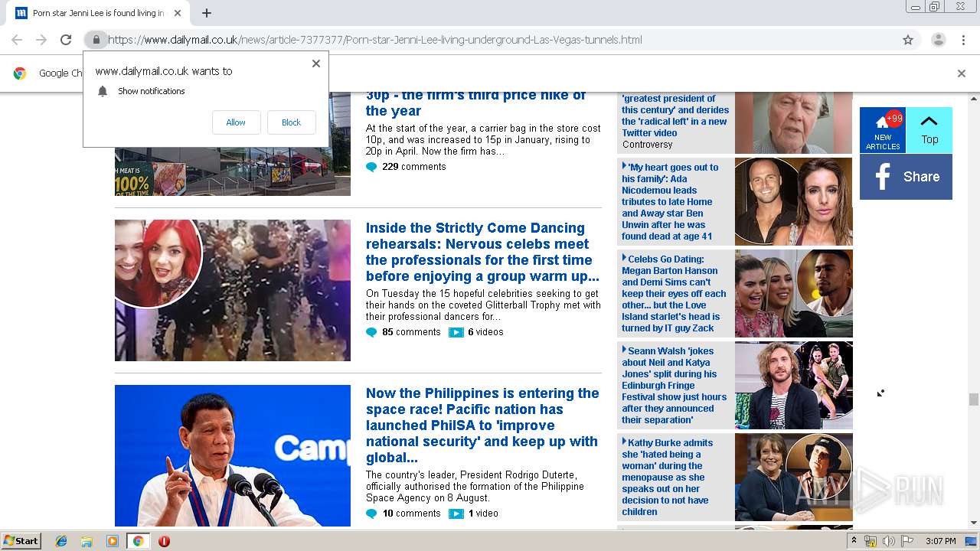
Task: Select the Chrome taskbar button
Action: click(138, 541)
